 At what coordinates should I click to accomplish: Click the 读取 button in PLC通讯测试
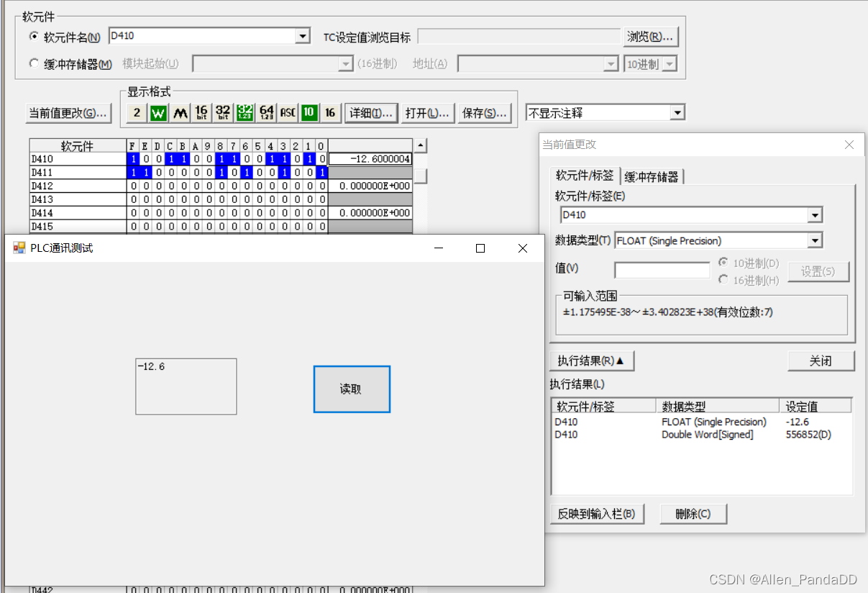[352, 389]
